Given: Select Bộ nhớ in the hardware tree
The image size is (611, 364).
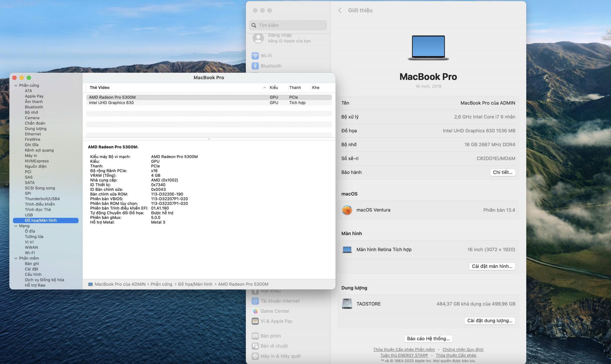Looking at the screenshot, I should (x=31, y=112).
